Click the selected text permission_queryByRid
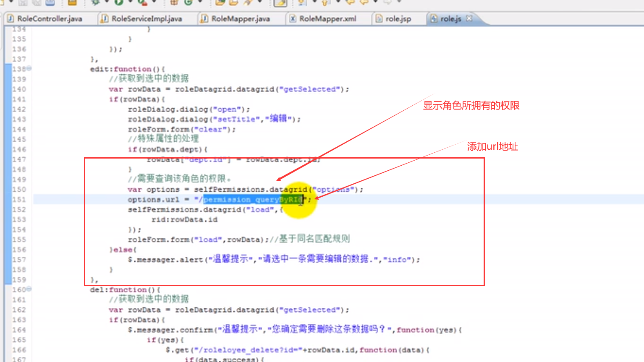The width and height of the screenshot is (644, 362). pos(253,200)
